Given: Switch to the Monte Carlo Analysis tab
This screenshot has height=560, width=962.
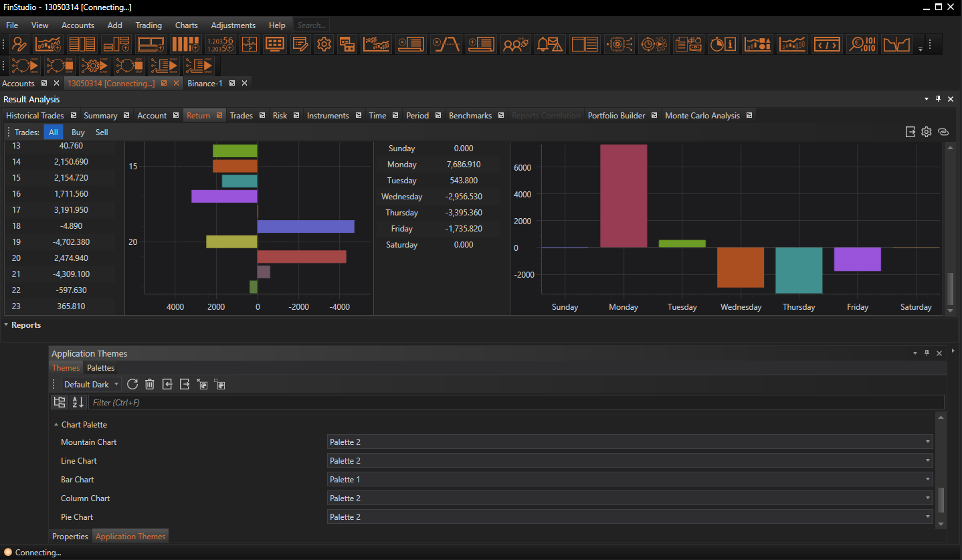Looking at the screenshot, I should click(702, 116).
